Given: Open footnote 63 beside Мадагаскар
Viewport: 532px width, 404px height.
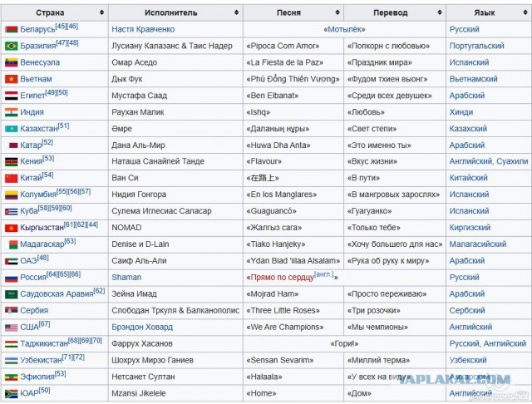Looking at the screenshot, I should click(x=70, y=241).
